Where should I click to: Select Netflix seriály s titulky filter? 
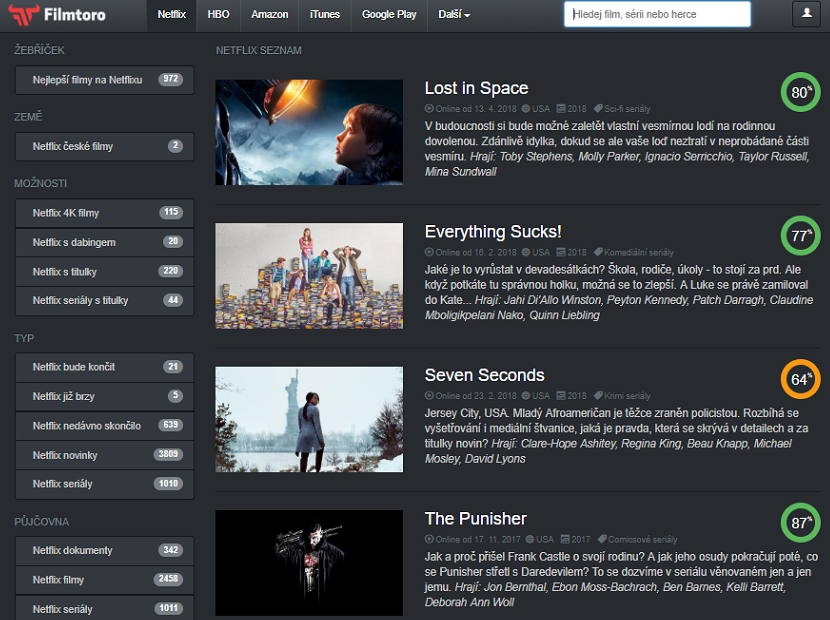pos(104,301)
